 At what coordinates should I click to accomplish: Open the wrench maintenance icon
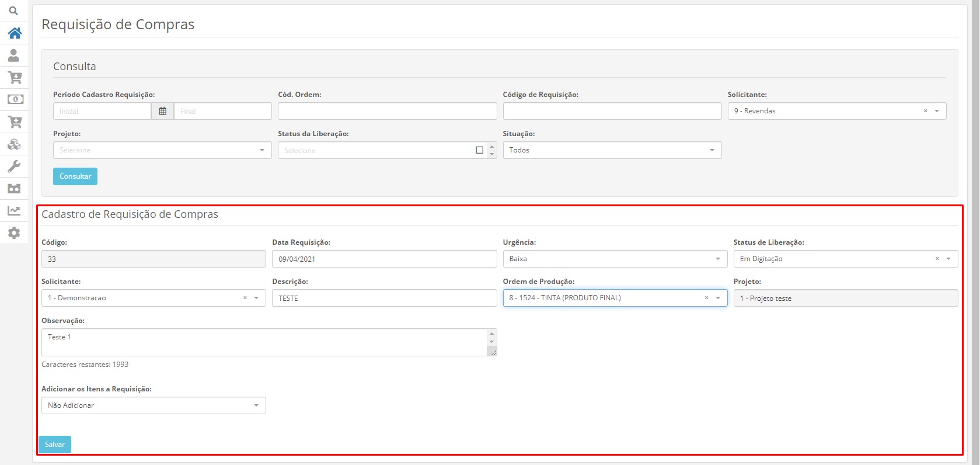(14, 166)
